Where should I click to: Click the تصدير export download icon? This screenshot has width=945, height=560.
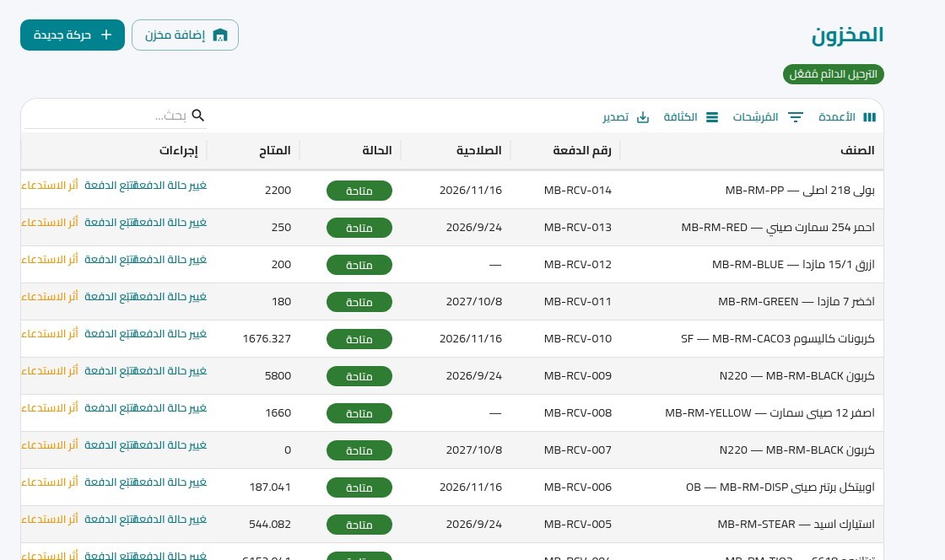(643, 117)
